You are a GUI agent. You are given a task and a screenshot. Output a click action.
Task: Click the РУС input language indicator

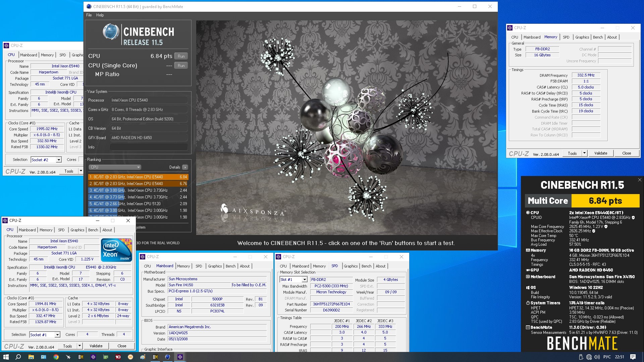click(607, 357)
